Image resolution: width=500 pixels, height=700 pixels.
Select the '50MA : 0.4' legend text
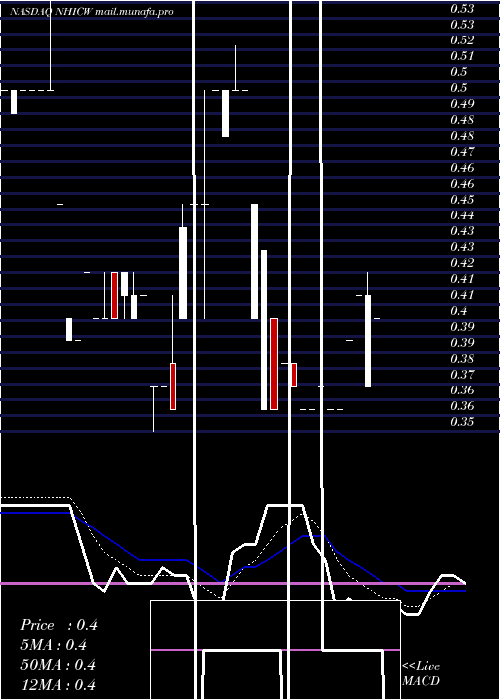(x=58, y=665)
